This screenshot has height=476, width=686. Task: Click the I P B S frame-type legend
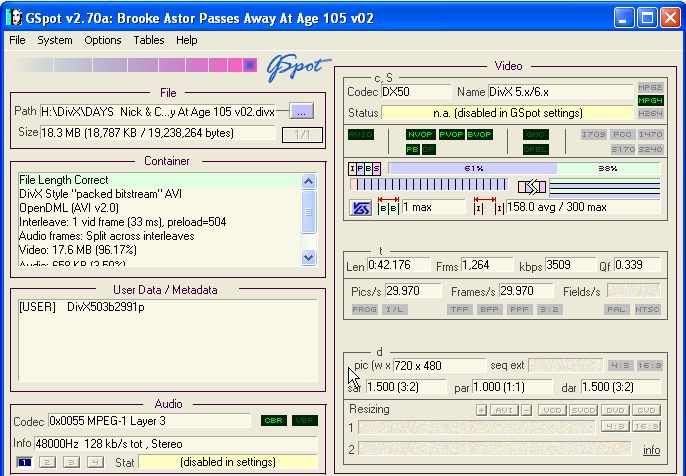click(364, 168)
